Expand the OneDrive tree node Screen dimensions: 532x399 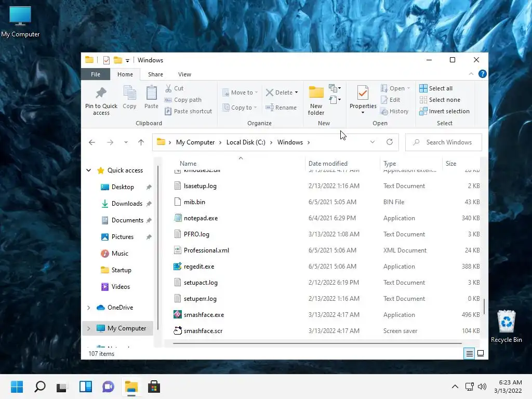click(x=88, y=308)
